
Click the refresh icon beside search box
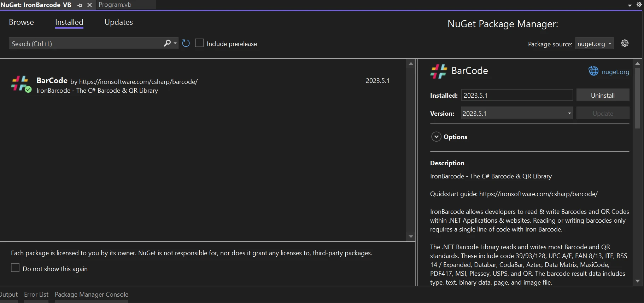click(186, 43)
